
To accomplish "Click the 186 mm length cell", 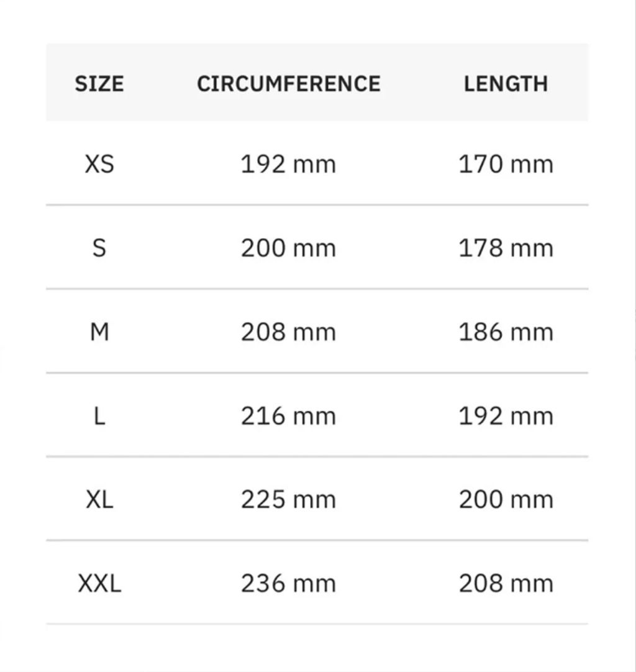I will [x=506, y=332].
